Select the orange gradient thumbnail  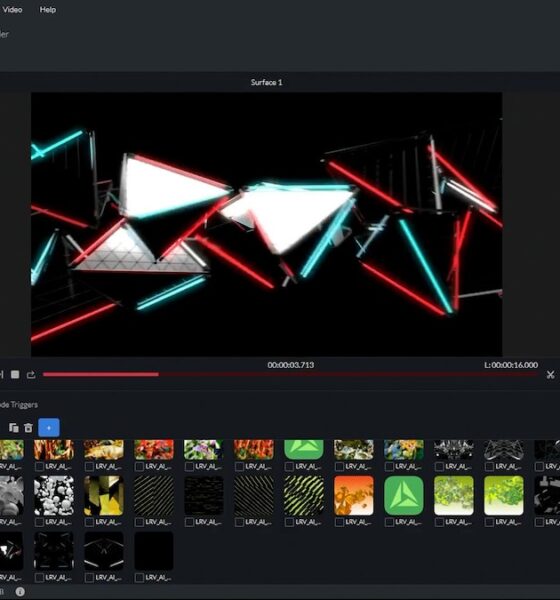354,496
